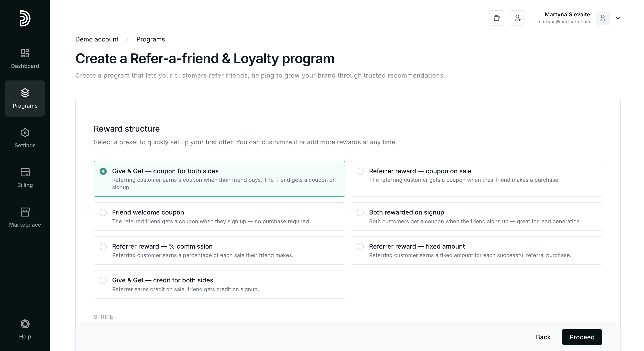Click the gift box icon
644x351 pixels.
(x=496, y=18)
